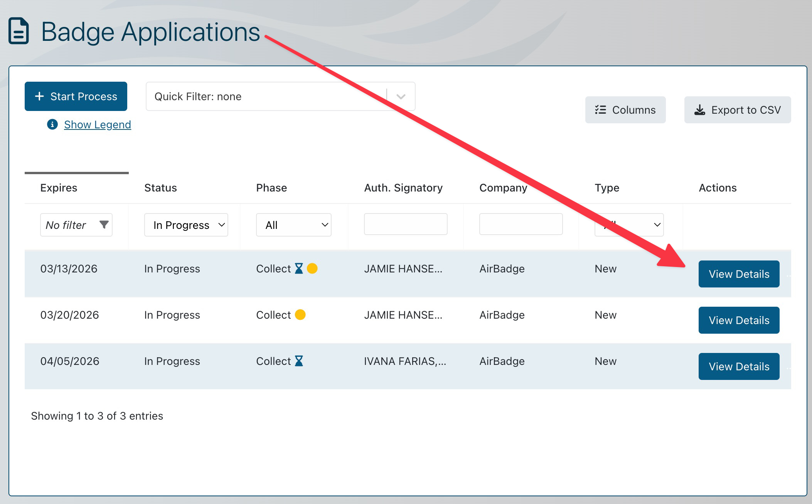Open the Quick Filter dropdown
Screen dimensions: 812x504
click(x=400, y=96)
